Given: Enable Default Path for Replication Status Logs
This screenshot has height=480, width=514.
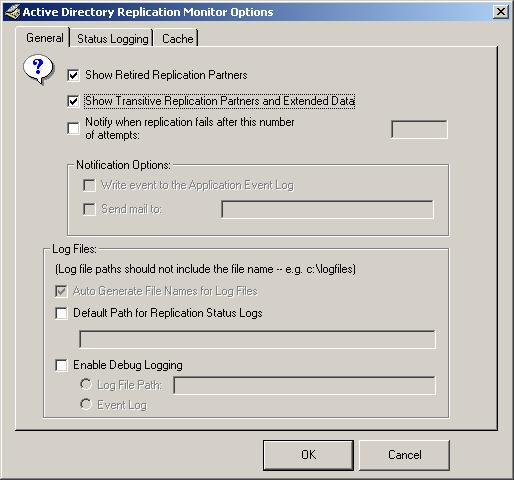Looking at the screenshot, I should [x=61, y=313].
